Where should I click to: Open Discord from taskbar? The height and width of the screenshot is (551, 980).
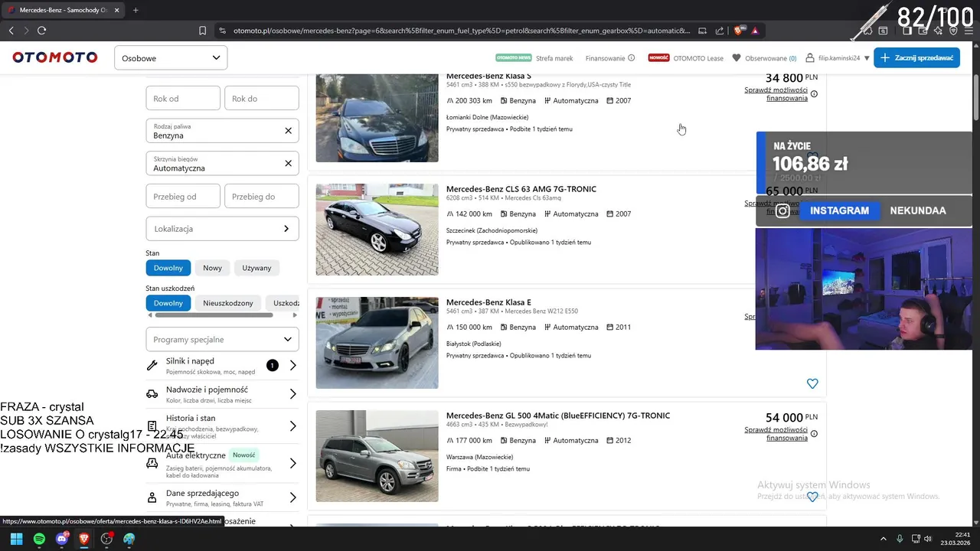(61, 539)
